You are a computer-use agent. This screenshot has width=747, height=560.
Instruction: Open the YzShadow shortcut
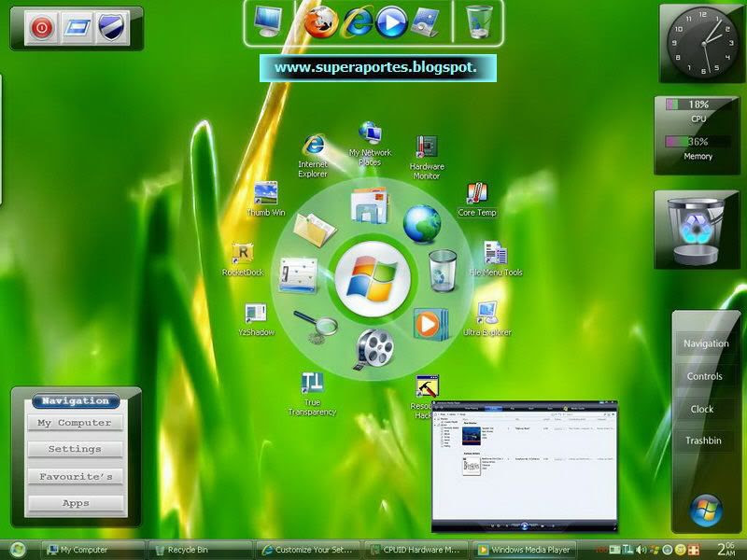(x=256, y=319)
